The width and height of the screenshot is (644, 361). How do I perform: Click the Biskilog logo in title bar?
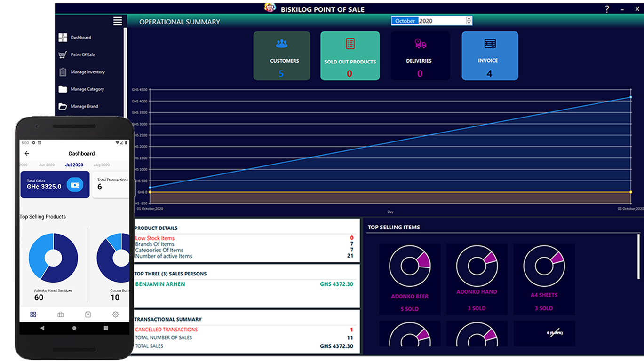[270, 8]
